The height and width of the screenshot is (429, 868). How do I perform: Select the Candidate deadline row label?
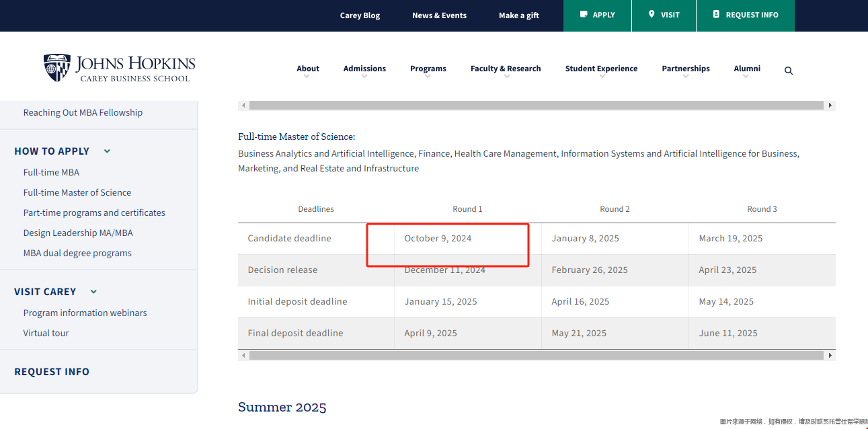point(289,239)
